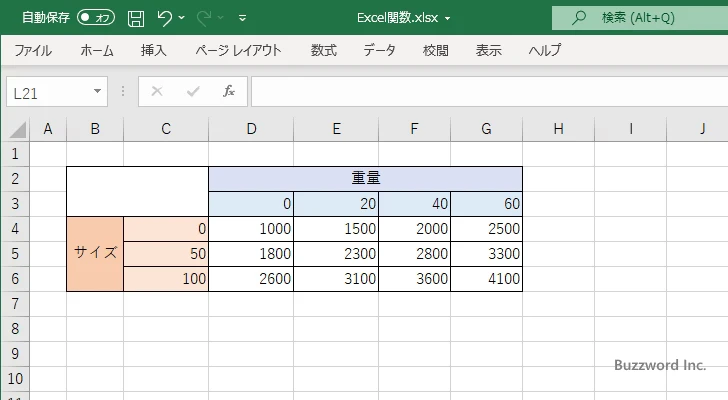Switch to the 校閲 tab
Image resolution: width=728 pixels, height=400 pixels.
[436, 50]
